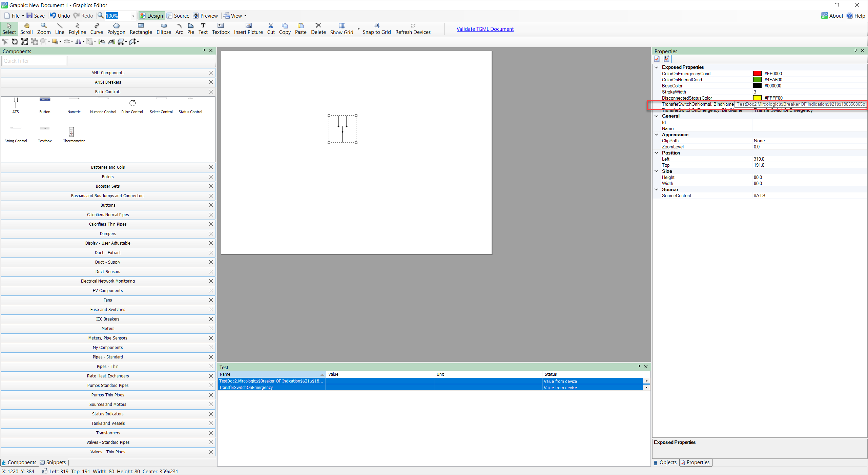Collapse the Position property group
Screen dimensions: 868x475
[657, 153]
